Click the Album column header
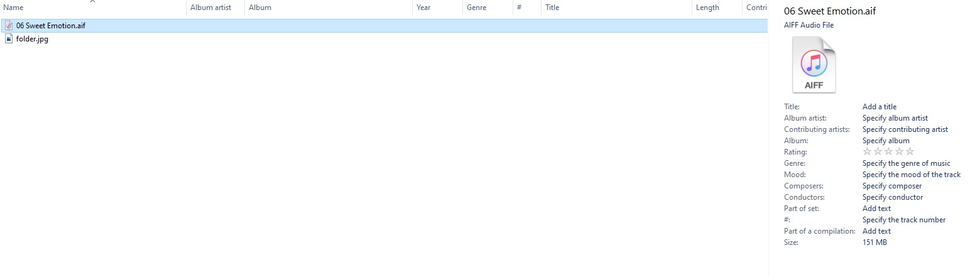 260,8
